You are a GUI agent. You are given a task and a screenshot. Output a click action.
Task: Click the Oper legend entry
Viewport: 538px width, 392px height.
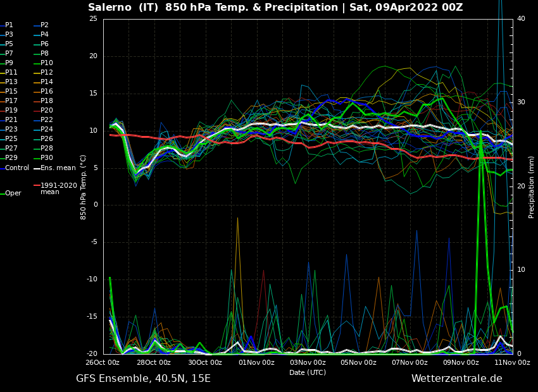pyautogui.click(x=13, y=193)
